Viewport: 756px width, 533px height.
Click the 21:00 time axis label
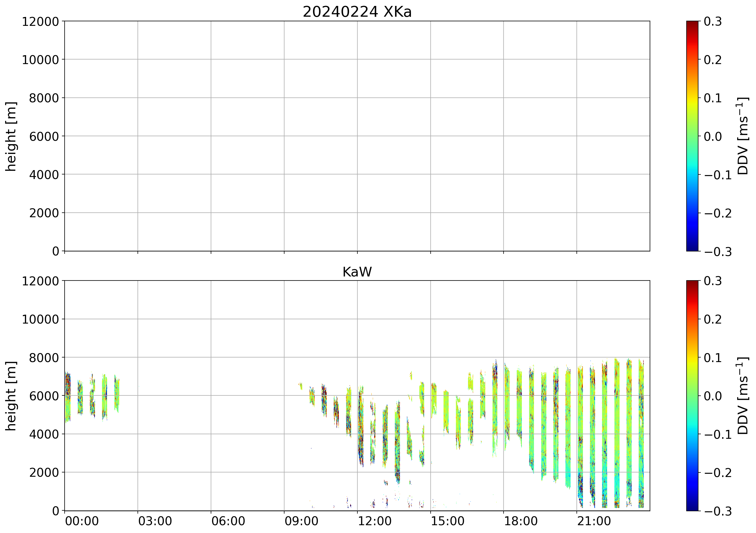594,521
